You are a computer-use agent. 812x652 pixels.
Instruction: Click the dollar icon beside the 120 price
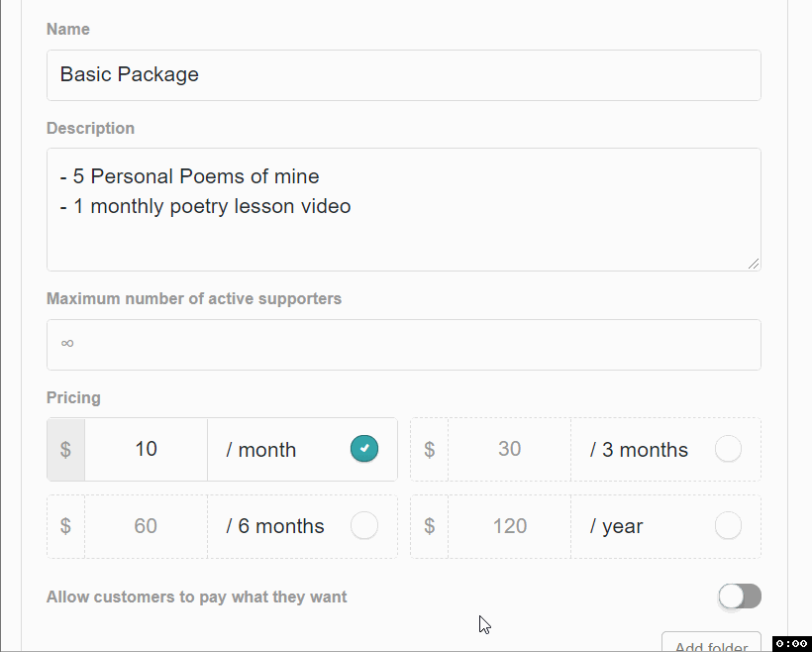(x=429, y=526)
